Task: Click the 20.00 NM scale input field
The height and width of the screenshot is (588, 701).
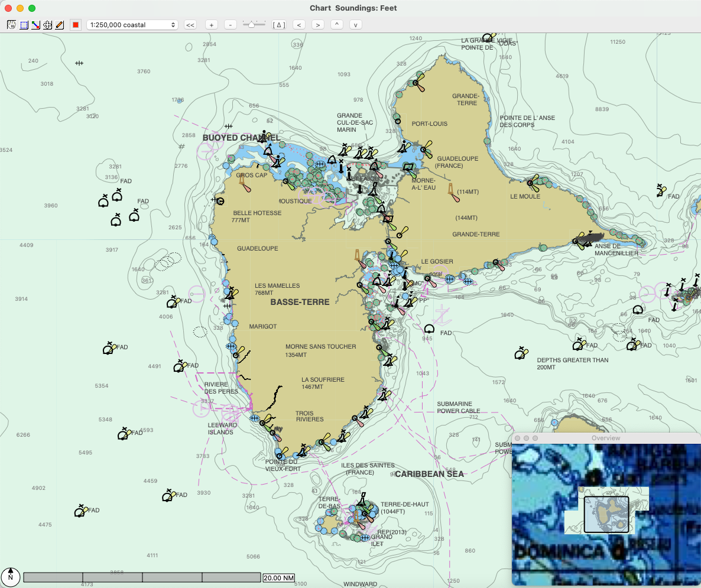Action: 278,577
